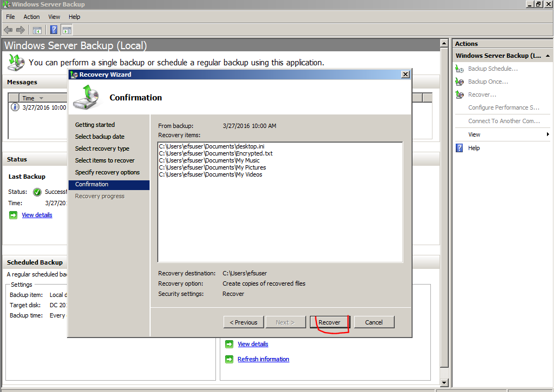This screenshot has width=554, height=392.
Task: Open the Action menu
Action: tap(31, 17)
